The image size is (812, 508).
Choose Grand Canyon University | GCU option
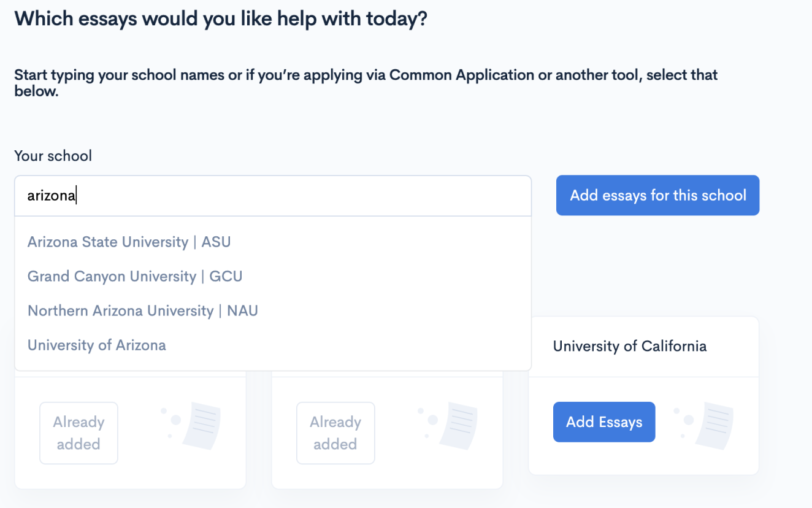pyautogui.click(x=135, y=276)
